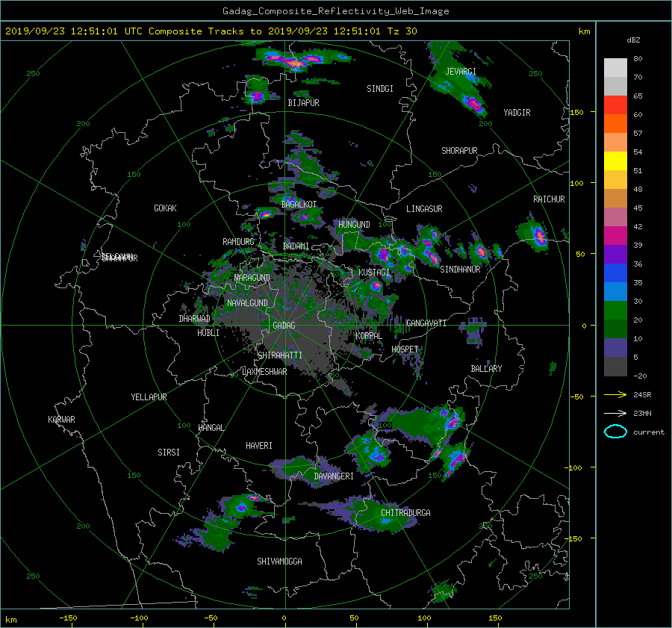The image size is (672, 628).
Task: Click the dBZ legend heading
Action: click(633, 40)
